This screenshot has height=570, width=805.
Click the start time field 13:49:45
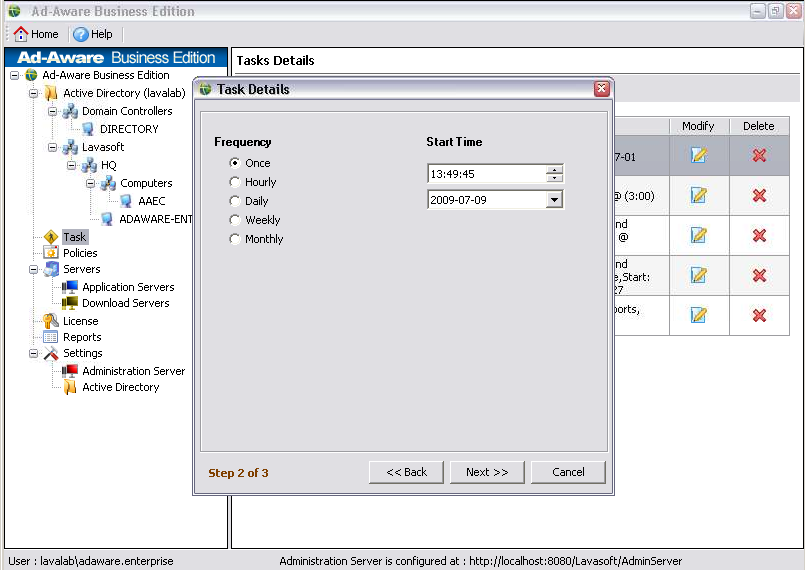click(x=486, y=174)
